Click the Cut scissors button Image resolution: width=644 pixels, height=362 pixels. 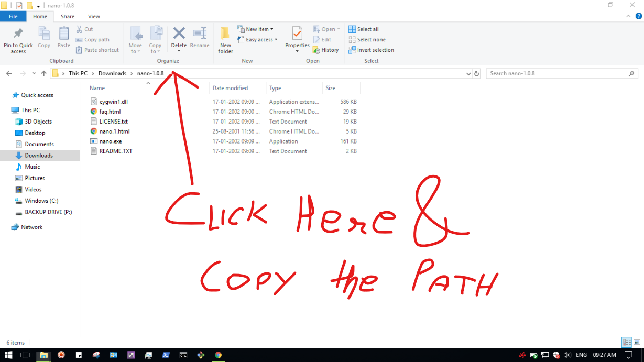pos(84,29)
